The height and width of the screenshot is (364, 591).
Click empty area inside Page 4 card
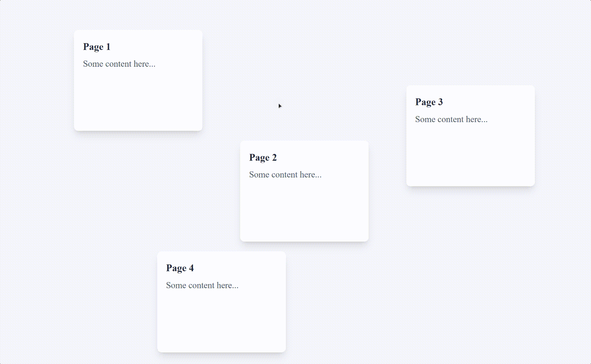221,321
